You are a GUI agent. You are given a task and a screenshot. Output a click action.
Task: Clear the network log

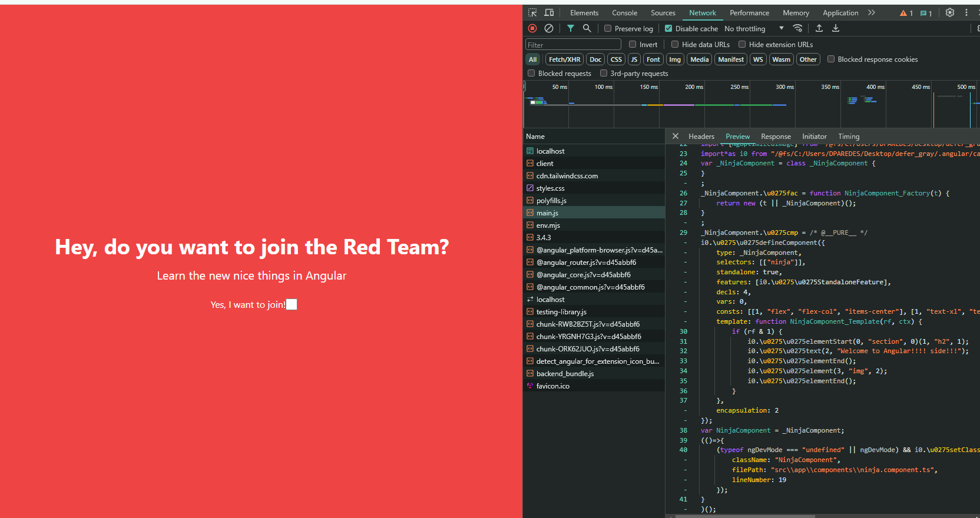[549, 28]
